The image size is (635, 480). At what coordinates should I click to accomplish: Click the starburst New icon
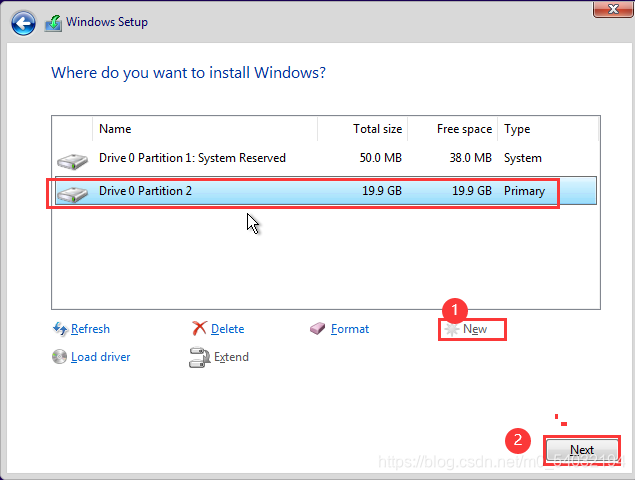point(452,329)
